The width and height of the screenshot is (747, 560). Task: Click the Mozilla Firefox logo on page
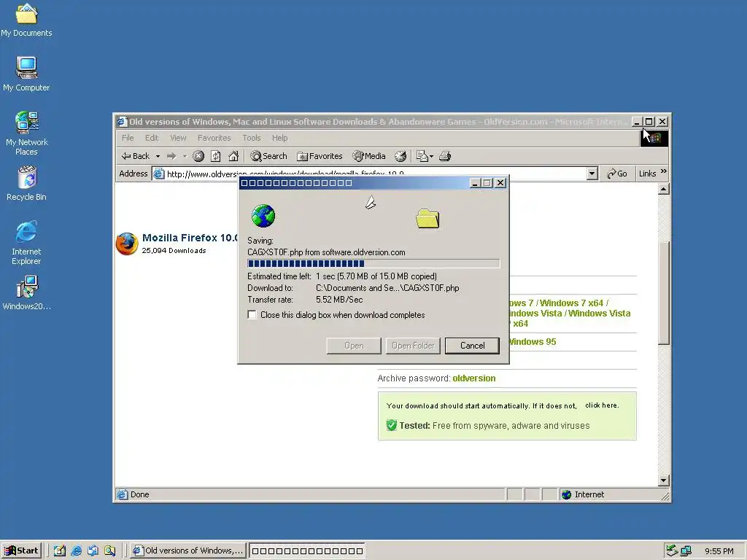click(127, 244)
